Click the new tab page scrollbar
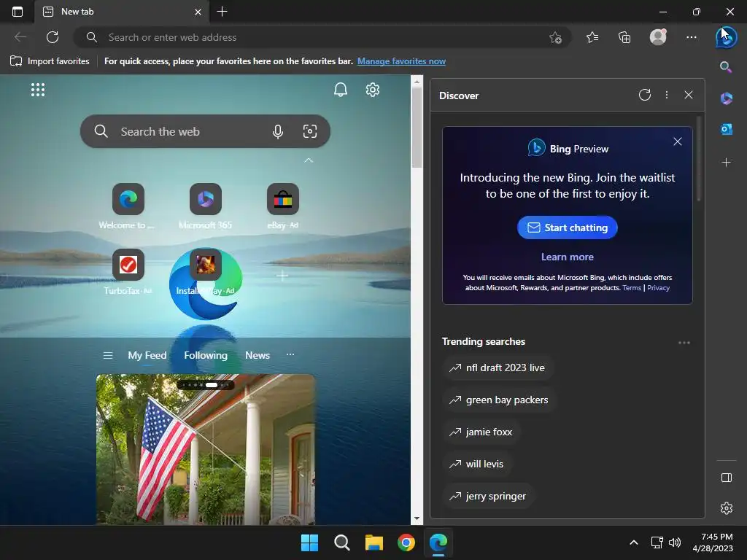The height and width of the screenshot is (560, 747). (x=417, y=128)
